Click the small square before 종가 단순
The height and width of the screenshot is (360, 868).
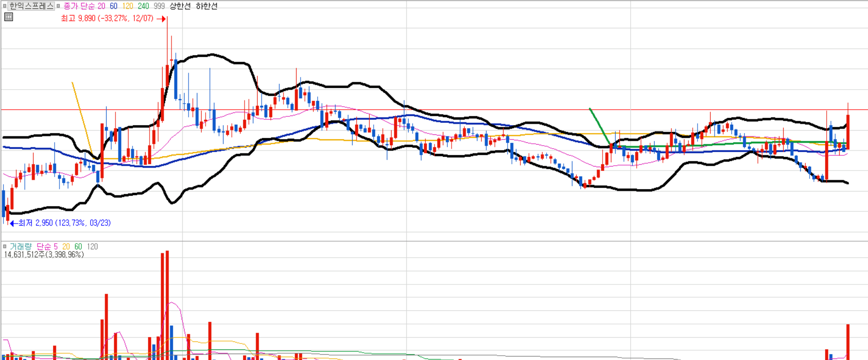coord(58,6)
